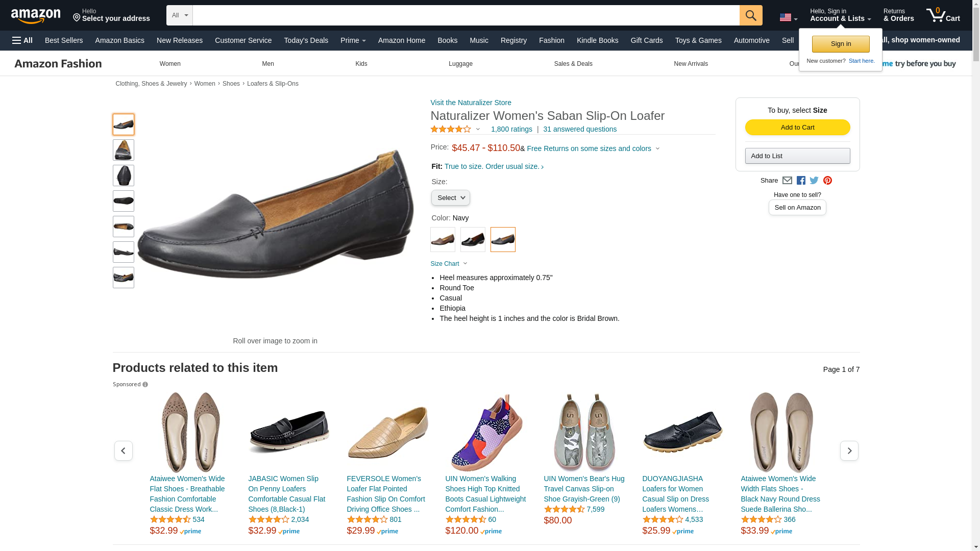980x551 pixels.
Task: Share product on Twitter
Action: (814, 181)
